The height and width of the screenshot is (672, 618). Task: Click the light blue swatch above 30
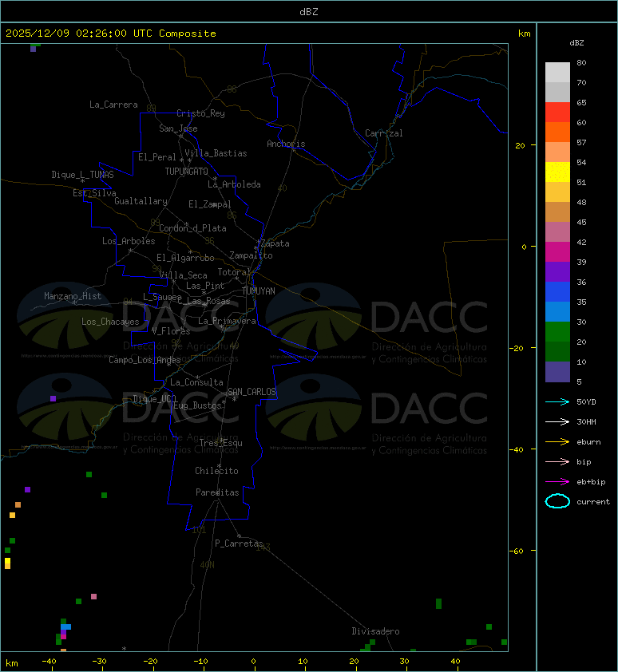click(557, 312)
